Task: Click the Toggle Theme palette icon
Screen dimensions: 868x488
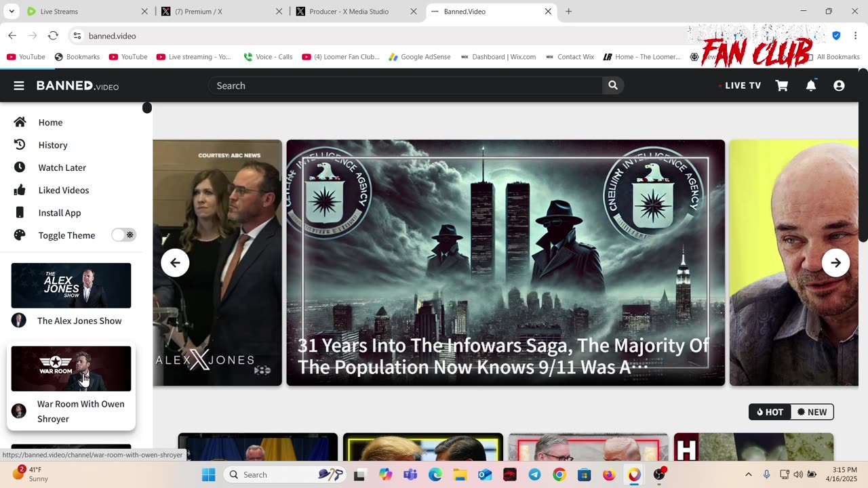Action: (20, 235)
